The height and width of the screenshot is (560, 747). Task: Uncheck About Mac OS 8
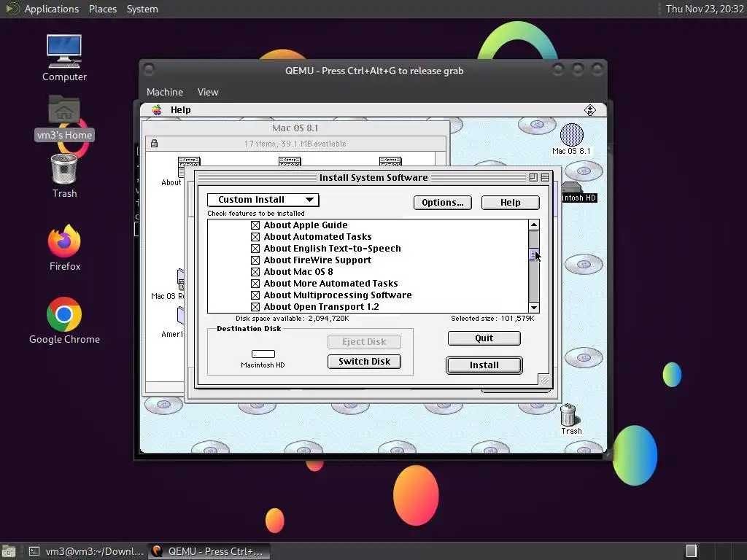255,272
